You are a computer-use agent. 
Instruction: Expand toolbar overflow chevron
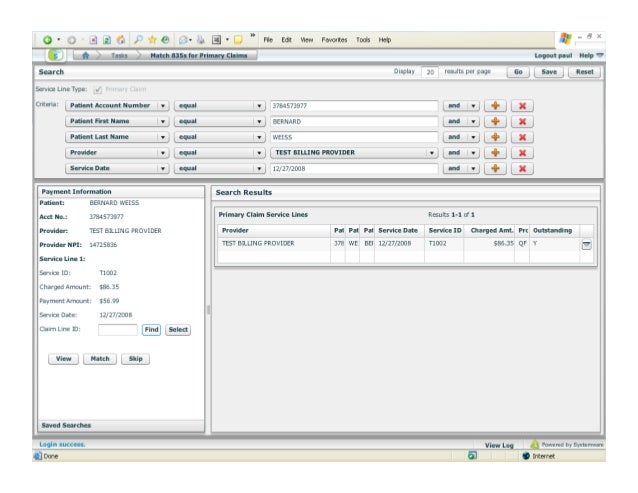[253, 35]
